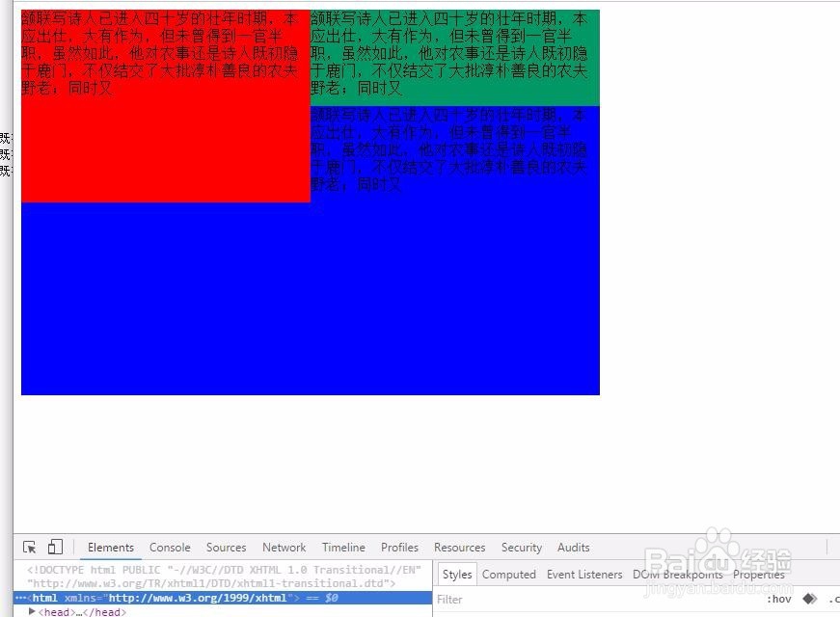The height and width of the screenshot is (617, 840).
Task: Open the Audits tab
Action: click(573, 548)
